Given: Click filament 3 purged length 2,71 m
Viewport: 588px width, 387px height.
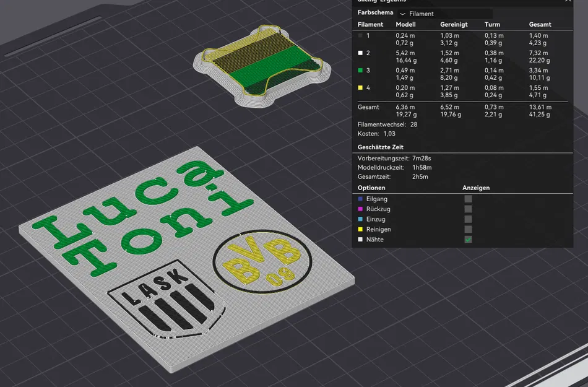Looking at the screenshot, I should click(449, 70).
